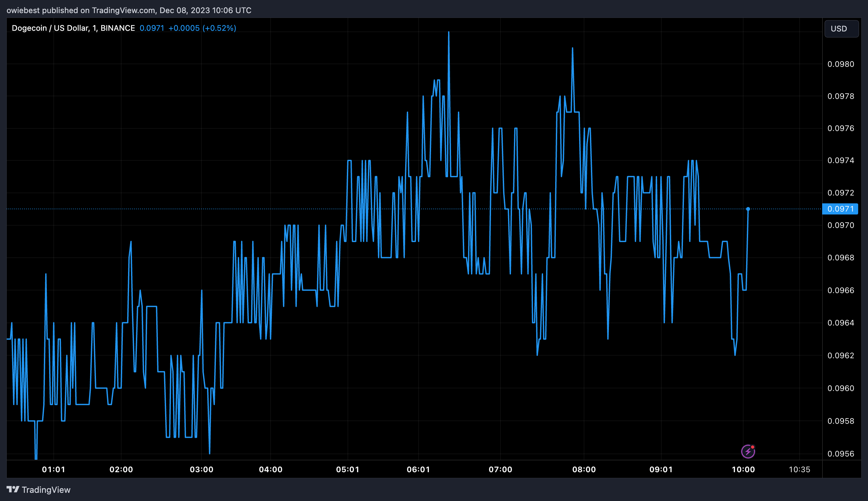Image resolution: width=868 pixels, height=501 pixels.
Task: Open the USD currency selector
Action: tap(841, 28)
